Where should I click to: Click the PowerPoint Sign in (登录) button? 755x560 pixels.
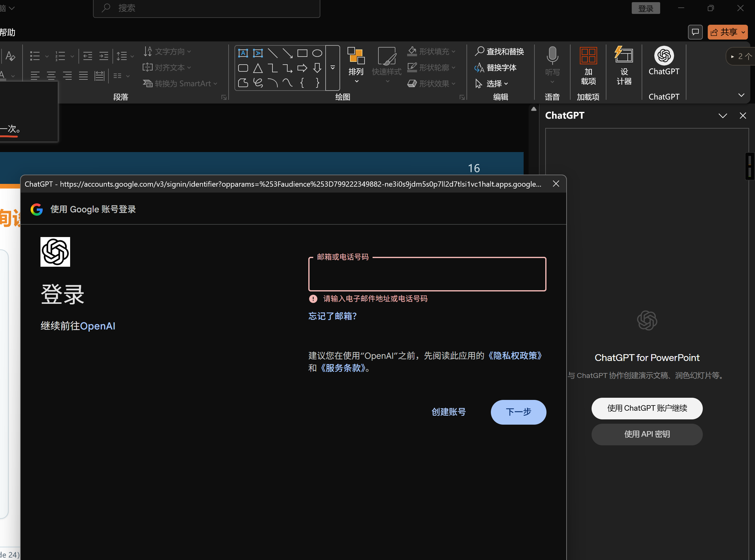coord(646,8)
